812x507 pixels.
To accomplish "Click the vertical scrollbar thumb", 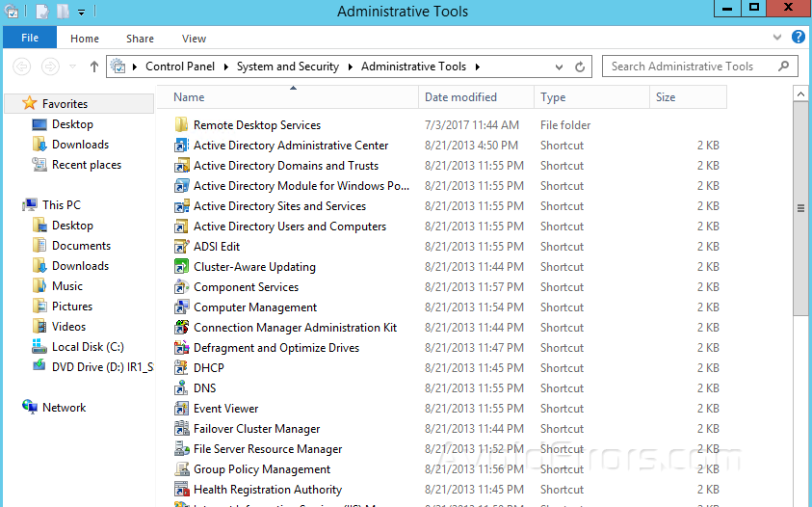I will click(800, 207).
